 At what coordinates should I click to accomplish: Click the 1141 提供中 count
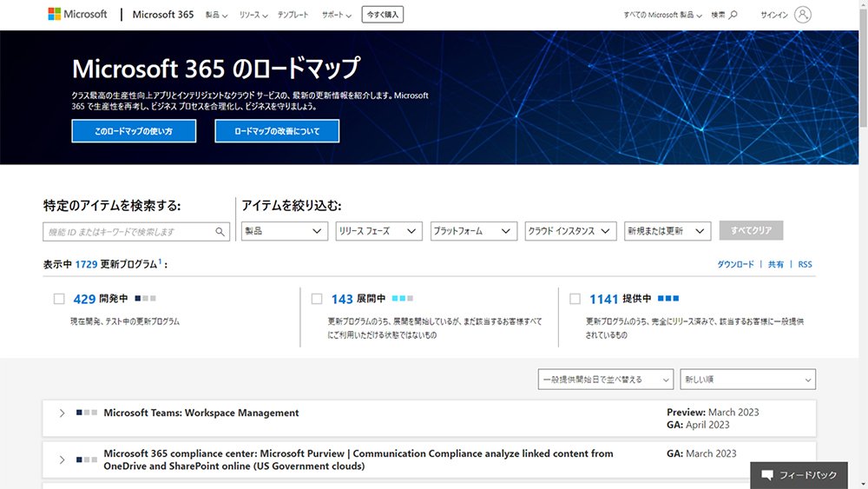click(603, 299)
